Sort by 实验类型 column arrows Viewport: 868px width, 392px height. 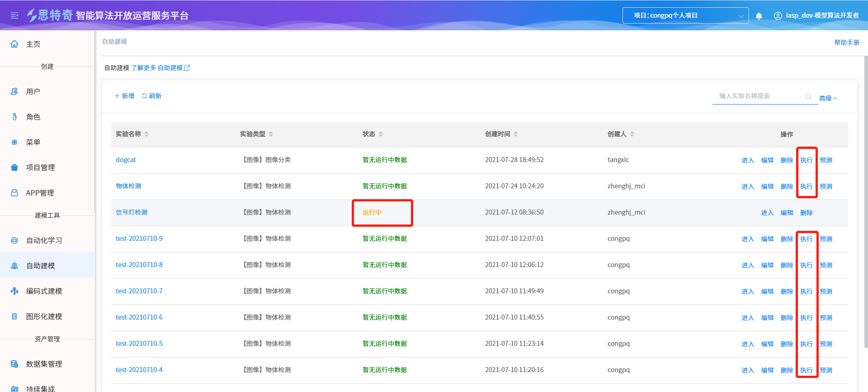(271, 134)
